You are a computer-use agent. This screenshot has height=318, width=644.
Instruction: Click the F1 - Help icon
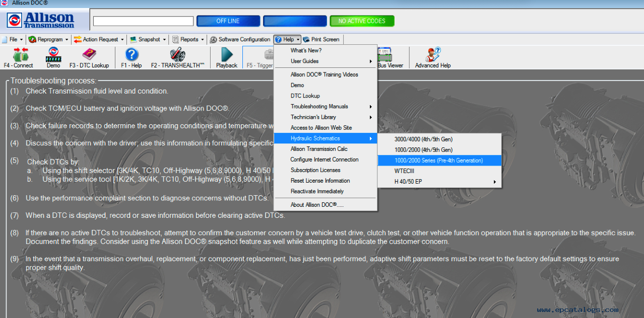132,57
